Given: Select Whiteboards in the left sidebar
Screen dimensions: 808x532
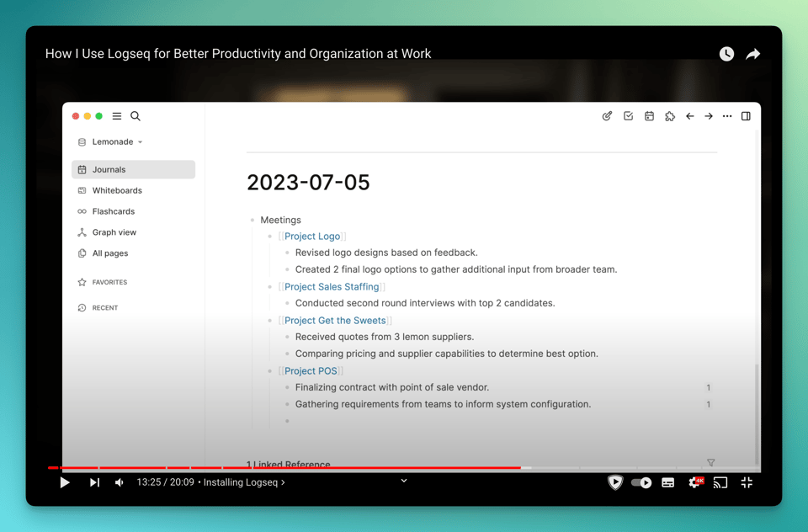Looking at the screenshot, I should tap(117, 190).
